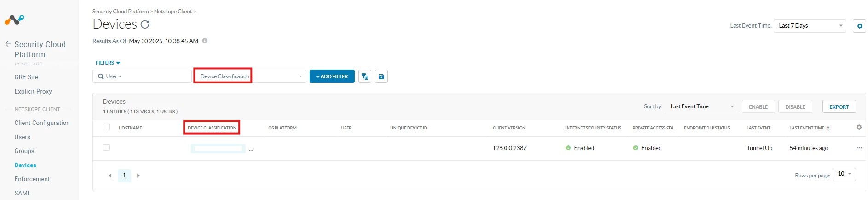Go to previous page arrow
The image size is (868, 200).
110,176
